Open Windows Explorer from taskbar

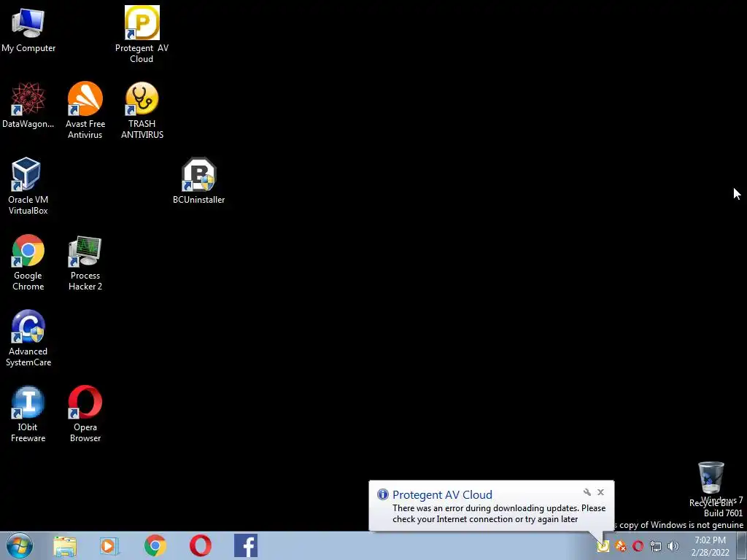(65, 545)
